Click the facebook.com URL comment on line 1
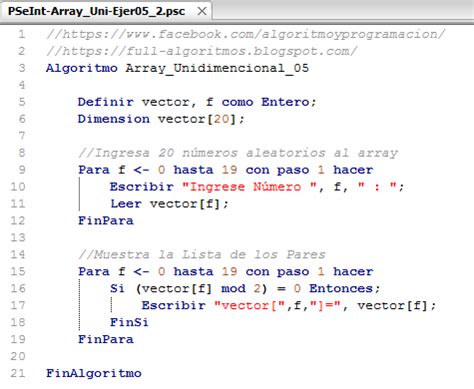Viewport: 474px width, 389px height. (246, 34)
